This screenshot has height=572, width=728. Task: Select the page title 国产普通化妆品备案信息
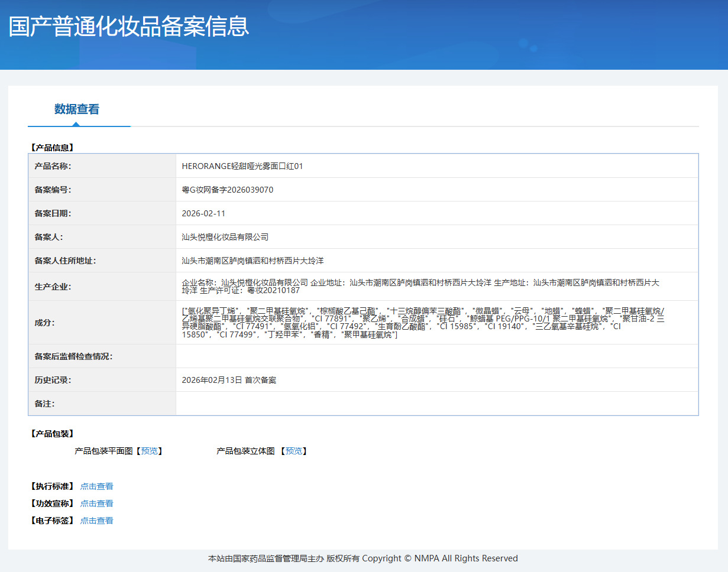coord(129,27)
